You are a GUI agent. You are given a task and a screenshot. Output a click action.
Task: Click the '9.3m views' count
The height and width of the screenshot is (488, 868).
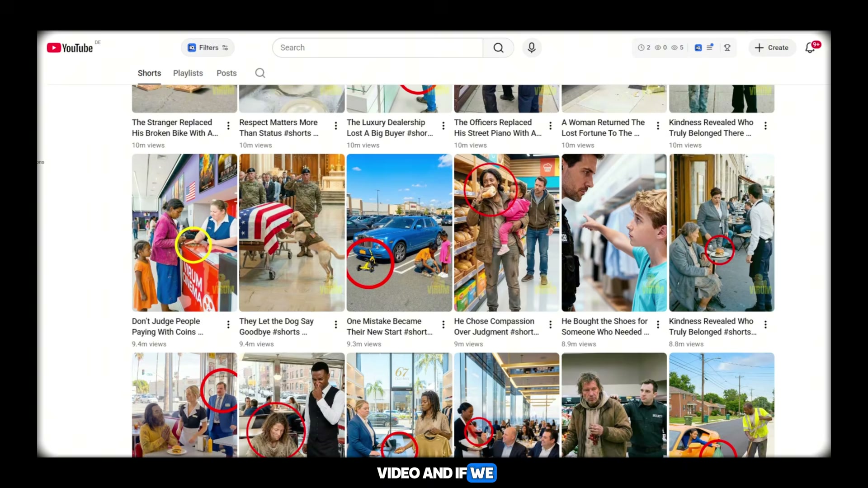pyautogui.click(x=364, y=344)
